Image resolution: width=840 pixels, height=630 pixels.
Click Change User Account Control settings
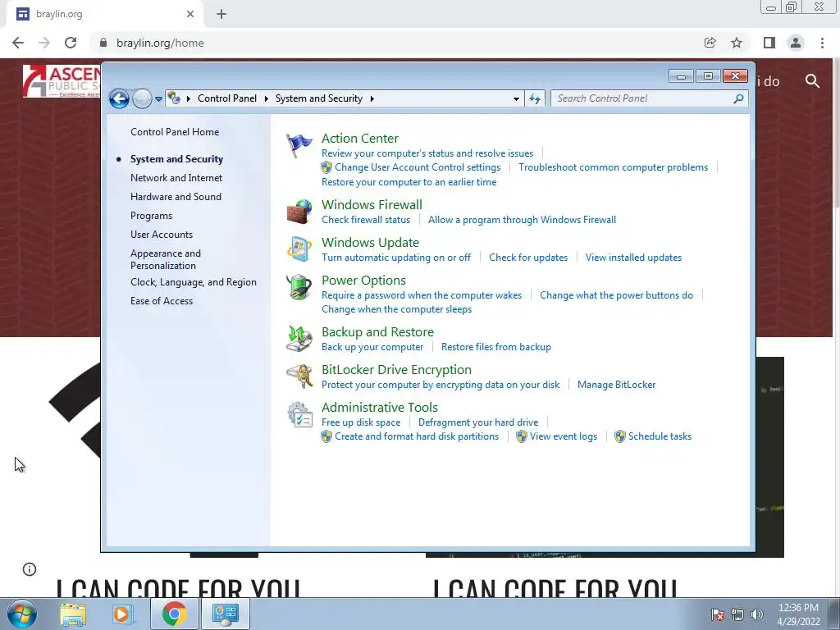point(418,167)
